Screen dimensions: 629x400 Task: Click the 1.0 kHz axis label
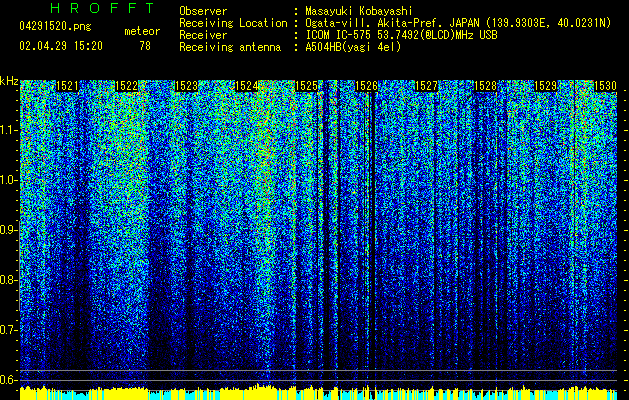(8, 180)
